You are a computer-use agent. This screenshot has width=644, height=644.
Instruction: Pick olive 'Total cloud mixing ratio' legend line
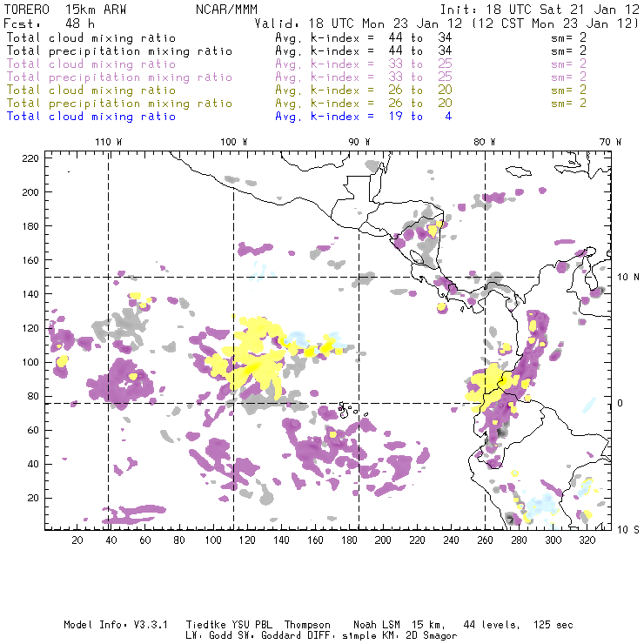91,90
